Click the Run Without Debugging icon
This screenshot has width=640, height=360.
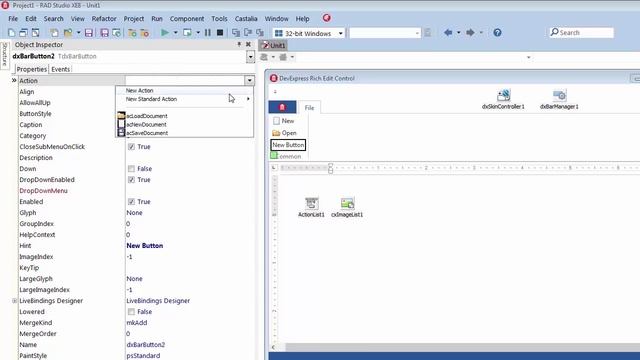point(187,33)
